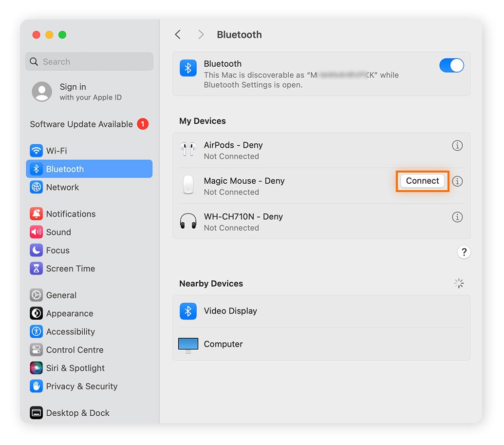
Task: Open Accessibility settings
Action: [70, 331]
